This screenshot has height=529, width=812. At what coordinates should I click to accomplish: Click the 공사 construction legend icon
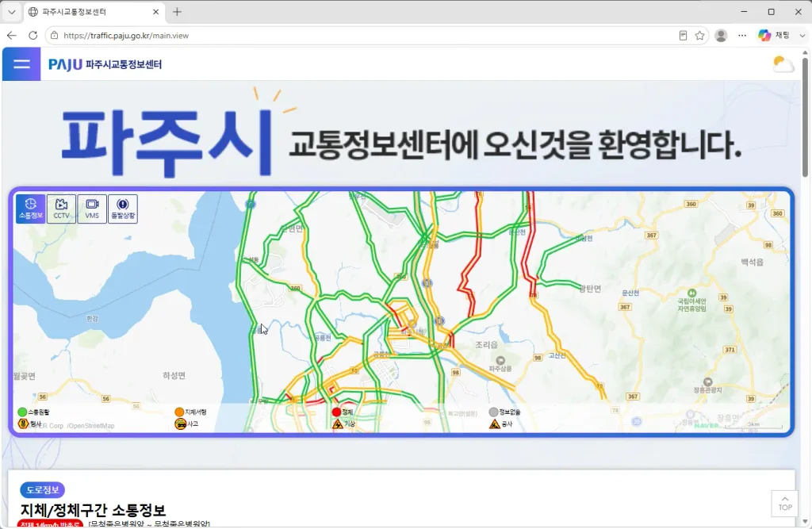(495, 424)
